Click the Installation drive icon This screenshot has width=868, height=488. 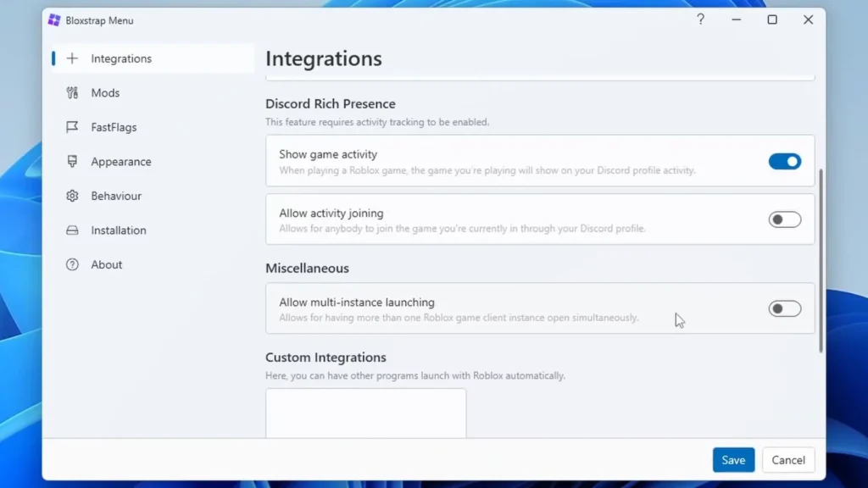[72, 230]
